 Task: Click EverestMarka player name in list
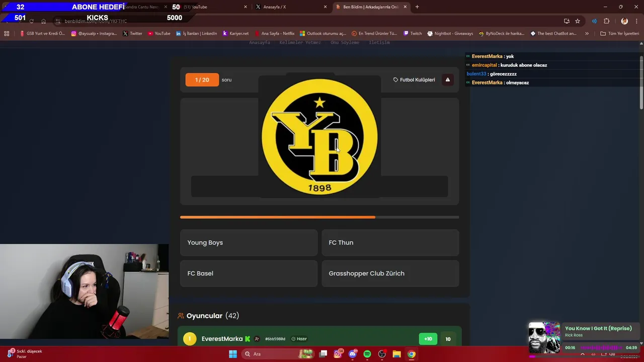[222, 339]
